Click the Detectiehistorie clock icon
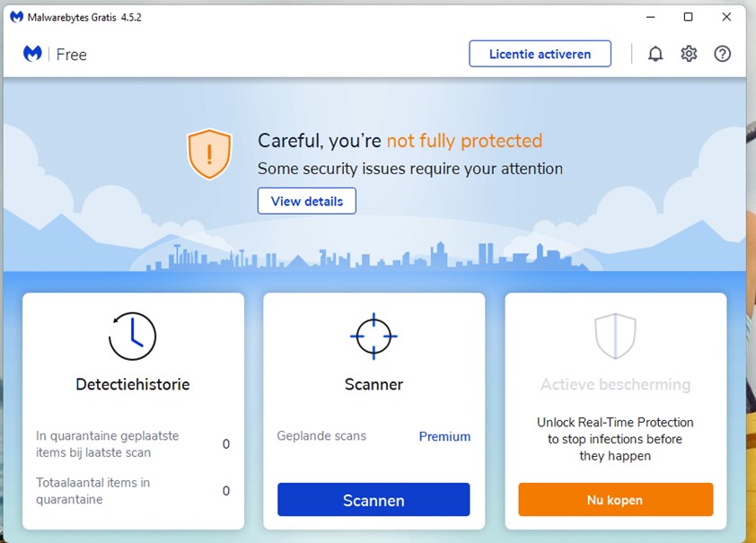The width and height of the screenshot is (756, 543). [x=133, y=337]
